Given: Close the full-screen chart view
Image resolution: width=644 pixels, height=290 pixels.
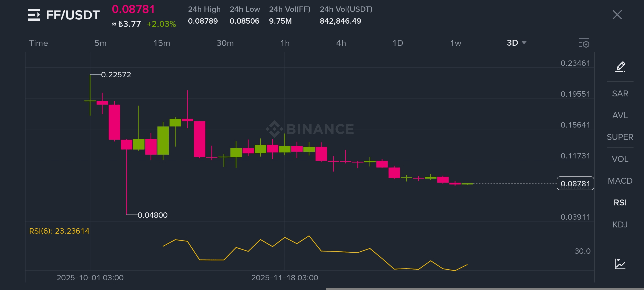Looking at the screenshot, I should (x=617, y=15).
